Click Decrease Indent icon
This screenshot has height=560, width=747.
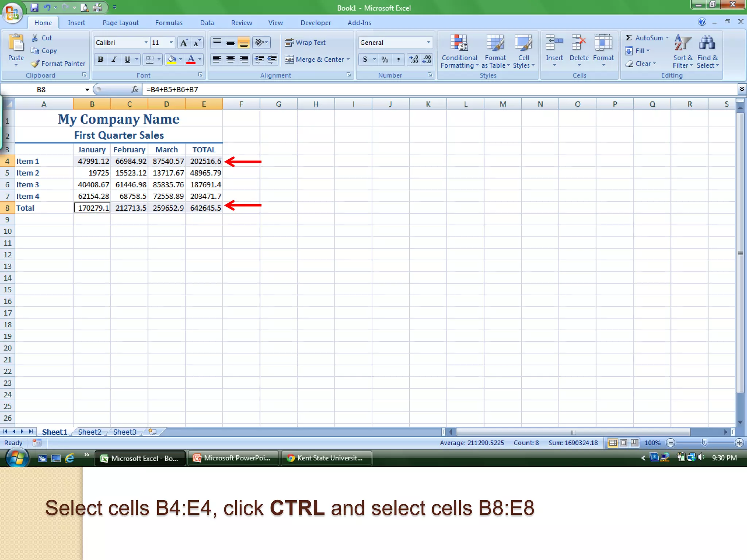tap(259, 59)
